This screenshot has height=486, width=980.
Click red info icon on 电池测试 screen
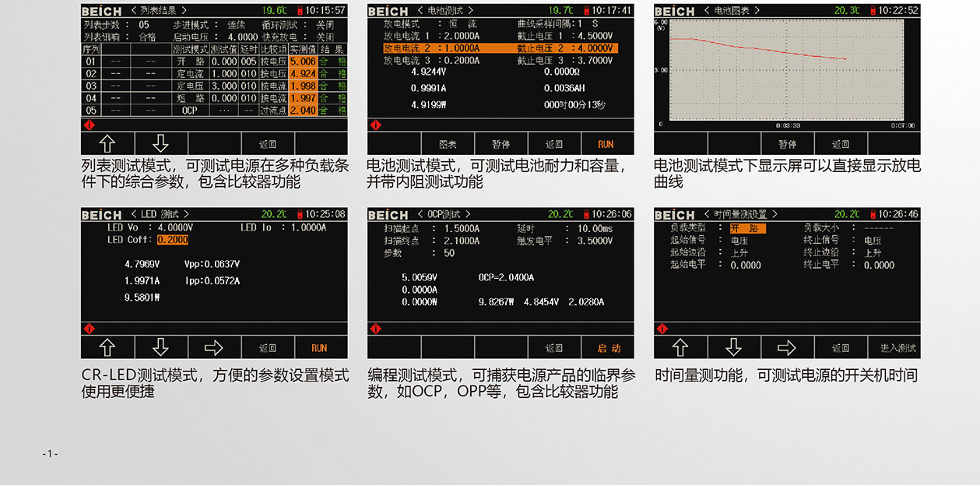[x=375, y=125]
